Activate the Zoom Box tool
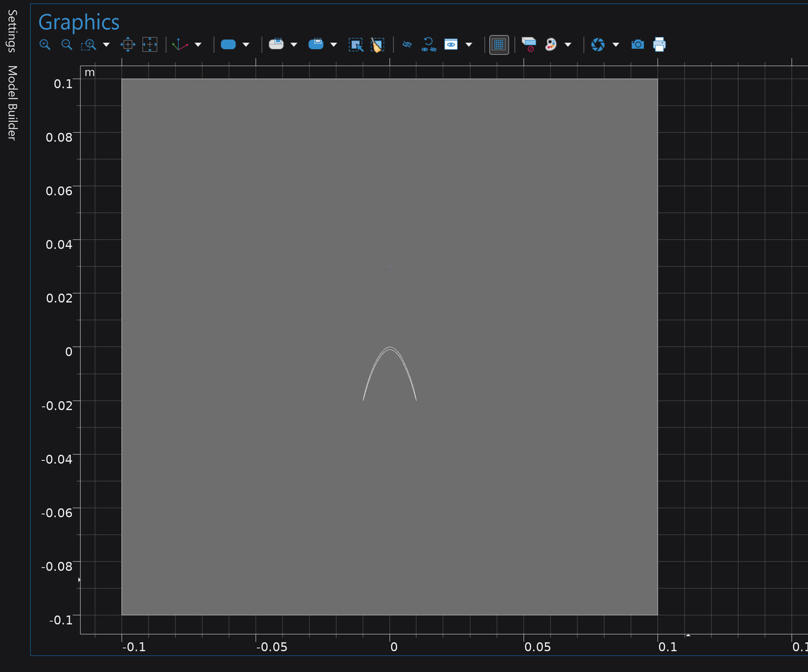The image size is (808, 672). 89,44
